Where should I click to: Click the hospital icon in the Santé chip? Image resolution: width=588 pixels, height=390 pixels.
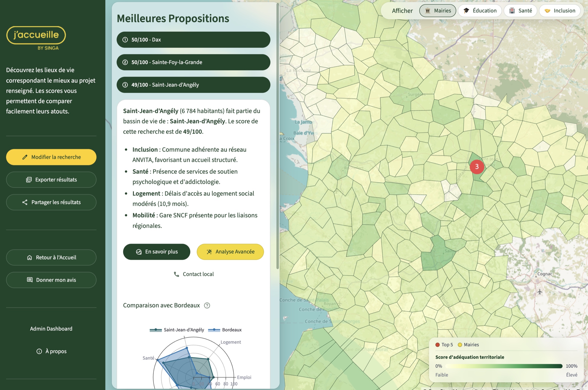[512, 11]
